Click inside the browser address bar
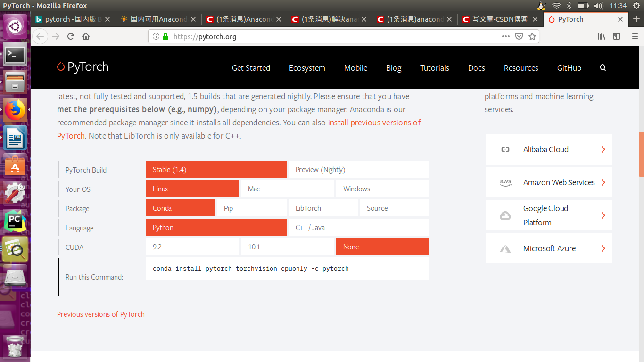 click(x=283, y=36)
